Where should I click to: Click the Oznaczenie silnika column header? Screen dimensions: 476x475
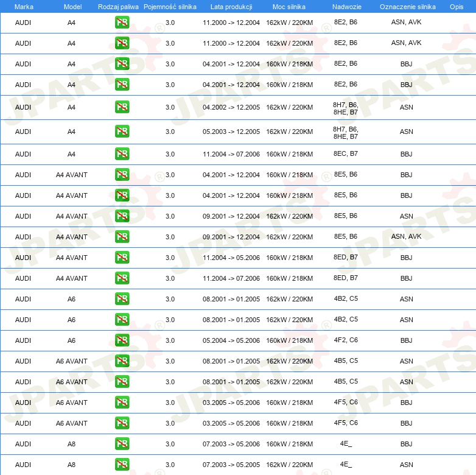407,7
